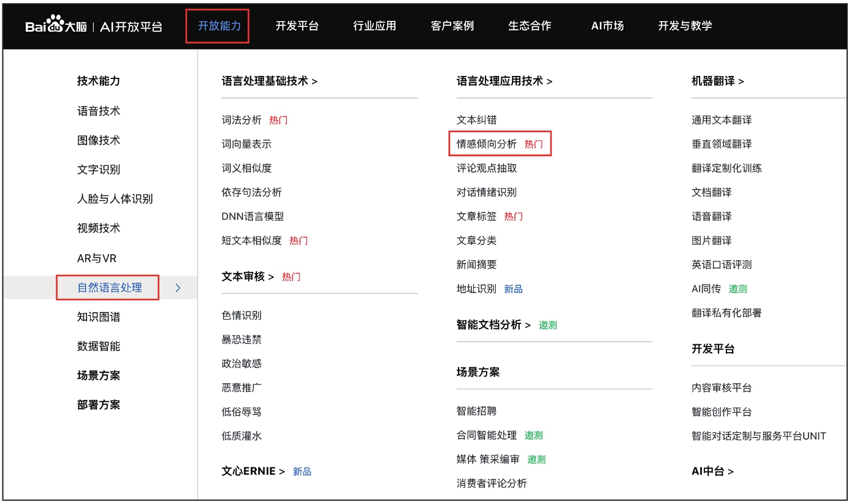Open the 合同智能处理 link
This screenshot has height=504, width=849.
[x=487, y=435]
